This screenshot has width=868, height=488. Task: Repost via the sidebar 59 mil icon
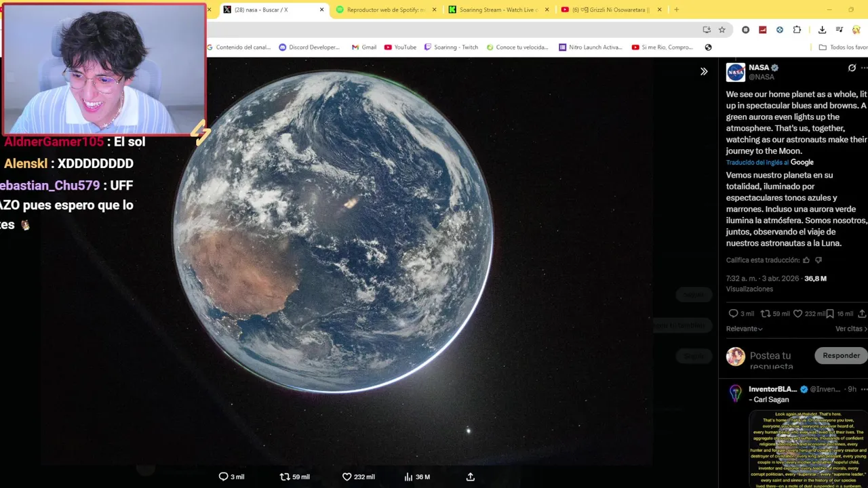click(765, 314)
